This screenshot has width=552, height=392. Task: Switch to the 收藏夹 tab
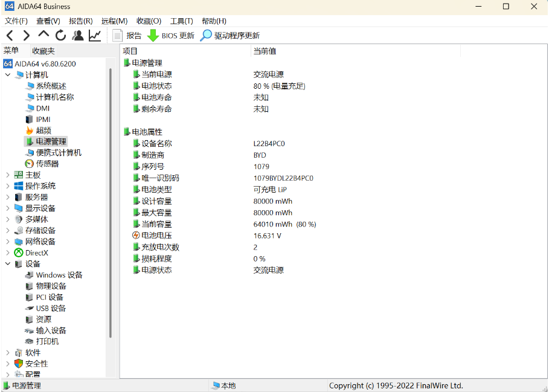coord(43,51)
